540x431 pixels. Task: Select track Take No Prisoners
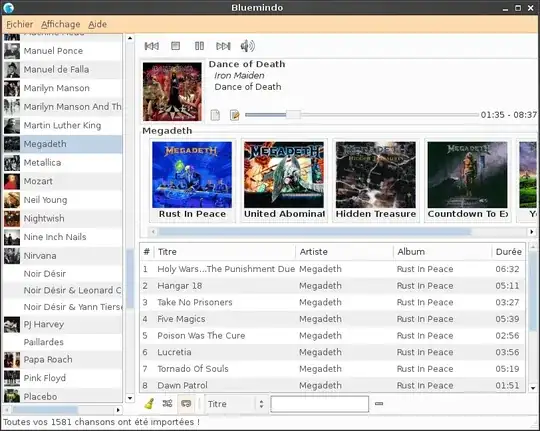tap(332, 302)
